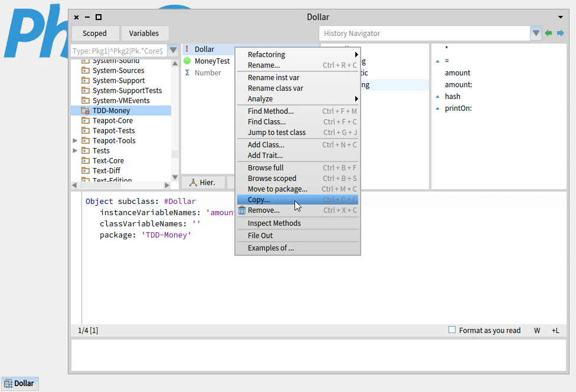This screenshot has height=392, width=576.
Task: Click the override arrow beside printOn: method
Action: click(437, 108)
